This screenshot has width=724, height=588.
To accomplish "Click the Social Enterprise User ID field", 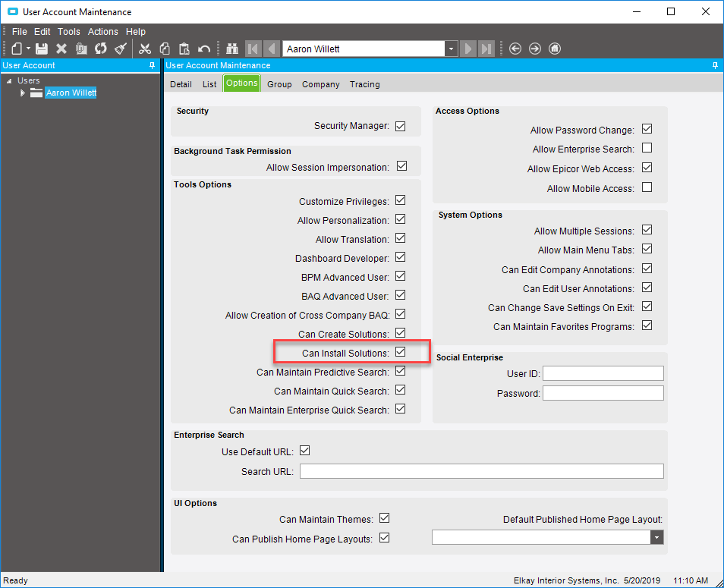I will 603,373.
